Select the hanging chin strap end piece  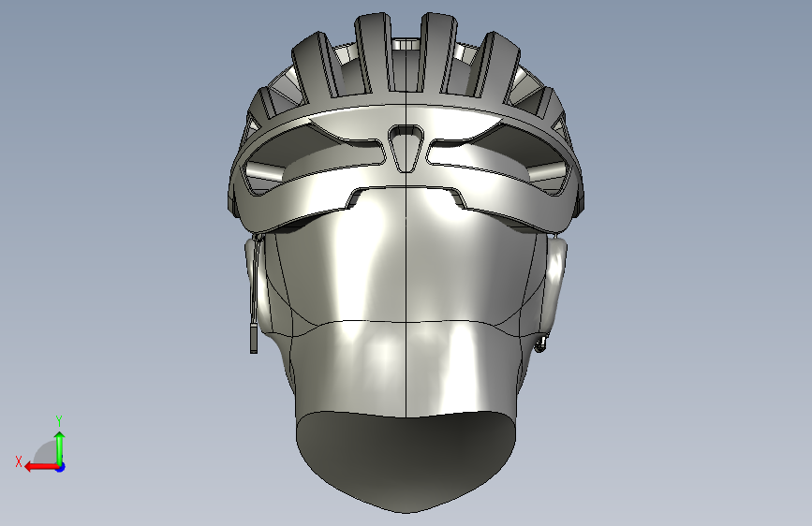[254, 338]
